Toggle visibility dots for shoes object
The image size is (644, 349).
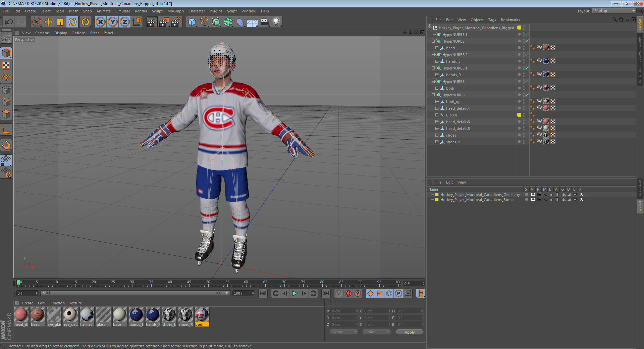pos(524,135)
